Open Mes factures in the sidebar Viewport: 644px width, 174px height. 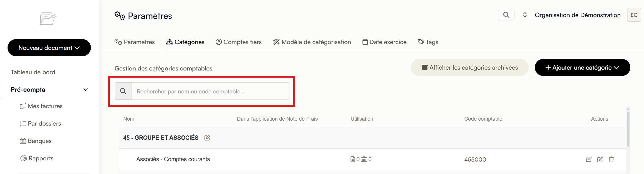coord(41,106)
